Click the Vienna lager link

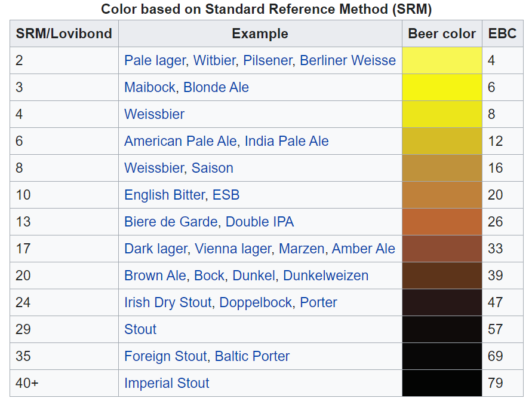(x=233, y=249)
